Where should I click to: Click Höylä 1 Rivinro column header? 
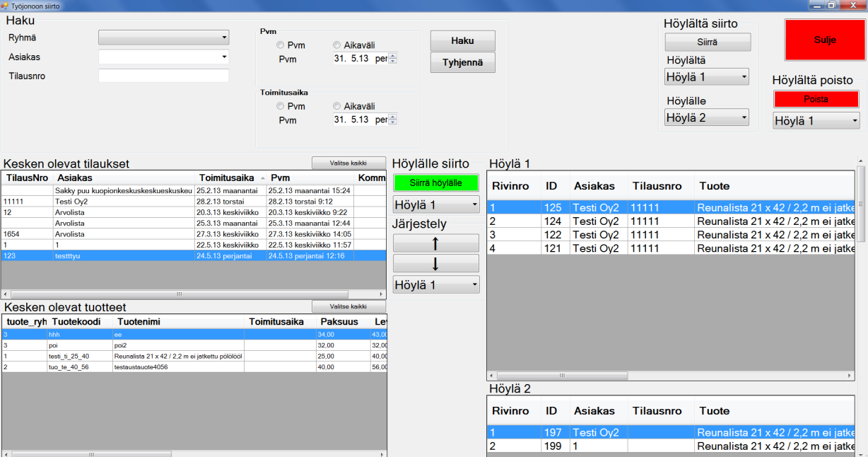pos(514,186)
